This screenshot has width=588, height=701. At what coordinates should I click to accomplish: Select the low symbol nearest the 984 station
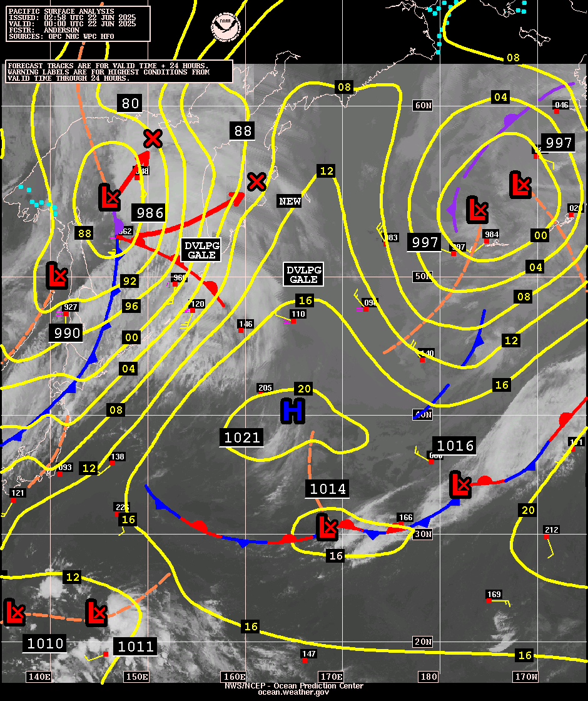click(477, 210)
